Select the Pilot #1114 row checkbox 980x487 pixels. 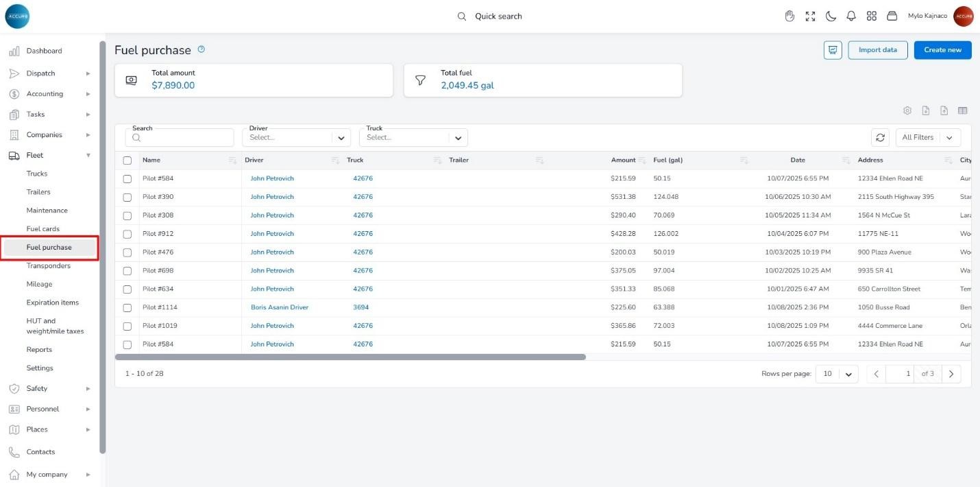pos(127,308)
